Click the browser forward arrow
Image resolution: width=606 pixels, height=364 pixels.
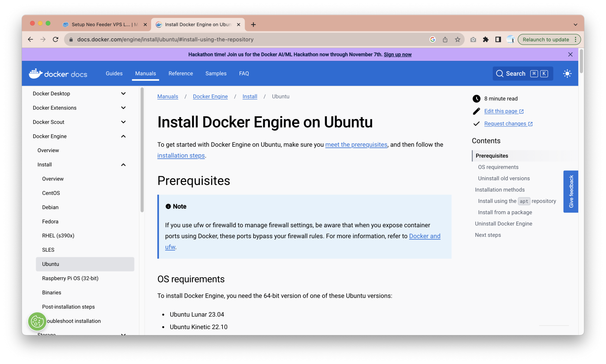[x=43, y=39]
